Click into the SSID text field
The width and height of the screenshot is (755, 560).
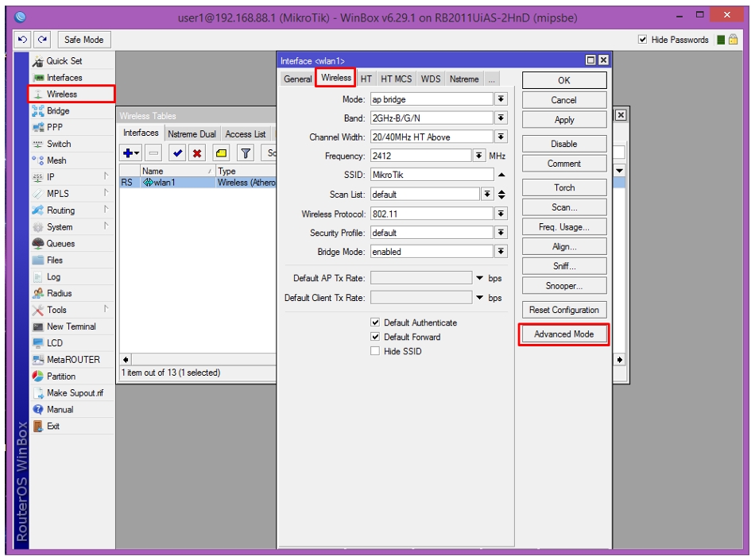tap(432, 175)
